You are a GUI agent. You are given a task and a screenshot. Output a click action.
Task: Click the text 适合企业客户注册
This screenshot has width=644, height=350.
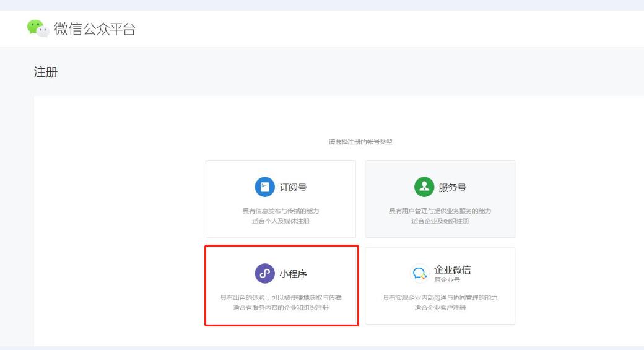440,308
